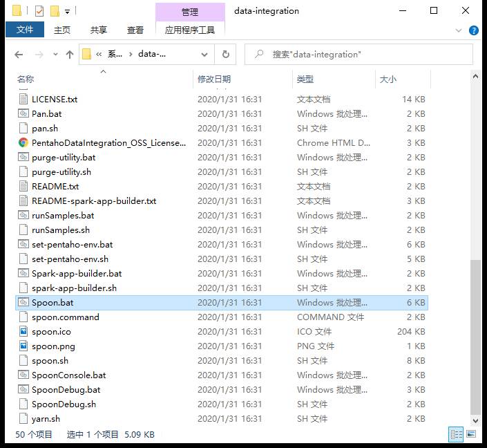The height and width of the screenshot is (448, 487).
Task: Click the SpoonDebug.sh file icon
Action: [23, 404]
